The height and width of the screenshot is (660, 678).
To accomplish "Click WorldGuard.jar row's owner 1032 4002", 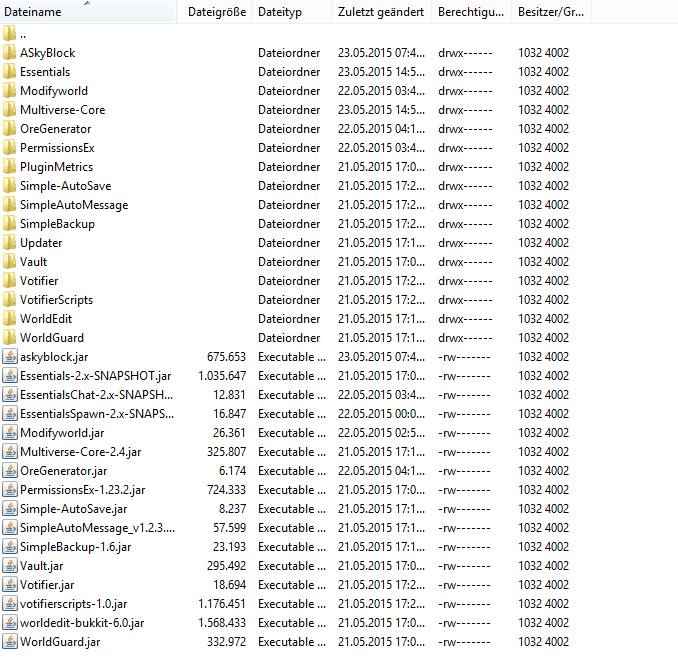I will [544, 642].
